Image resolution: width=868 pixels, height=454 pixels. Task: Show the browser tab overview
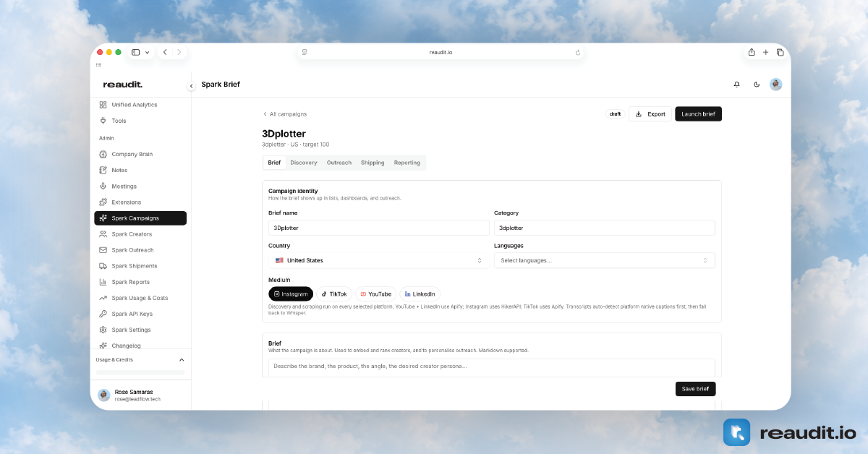(780, 52)
